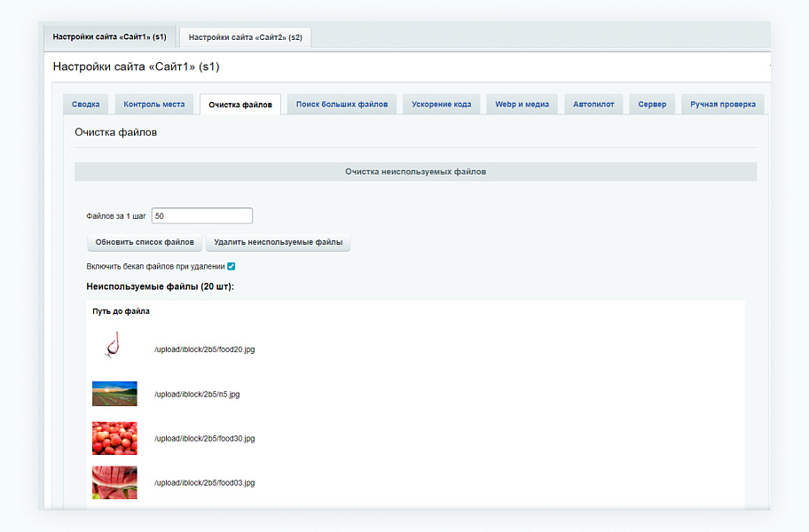Select the food03.jpg watermelon thumbnail
Viewport: 809px width, 532px height.
pyautogui.click(x=114, y=482)
